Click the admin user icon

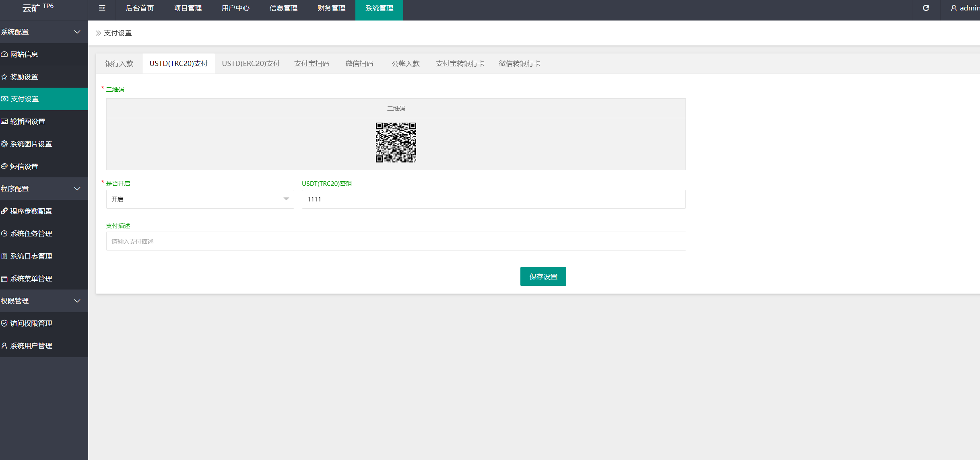tap(953, 8)
